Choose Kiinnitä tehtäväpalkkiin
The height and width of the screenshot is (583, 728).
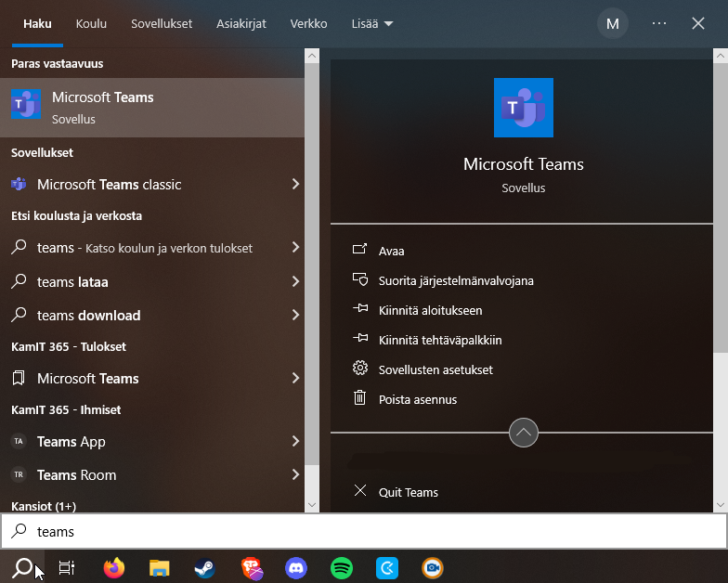tap(440, 340)
